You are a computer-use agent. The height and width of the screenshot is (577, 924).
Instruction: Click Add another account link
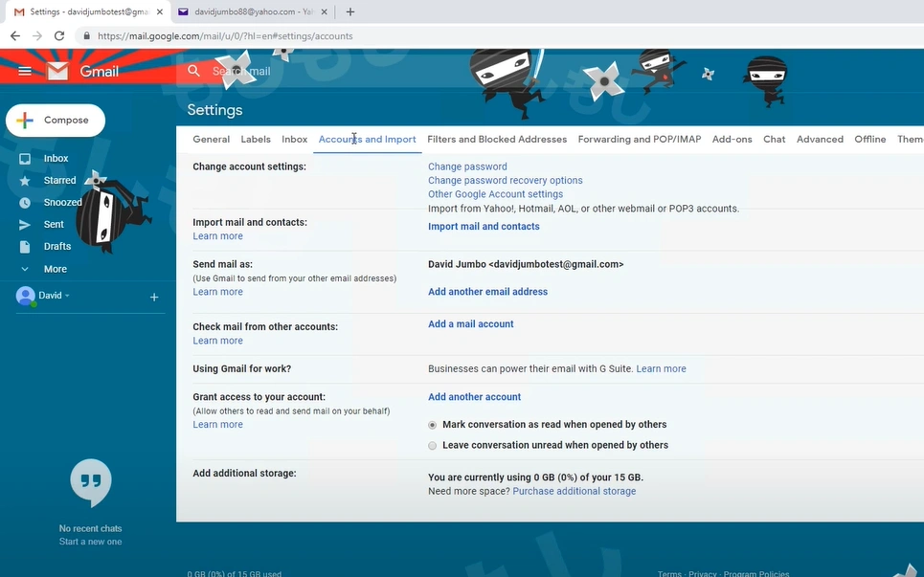click(474, 397)
